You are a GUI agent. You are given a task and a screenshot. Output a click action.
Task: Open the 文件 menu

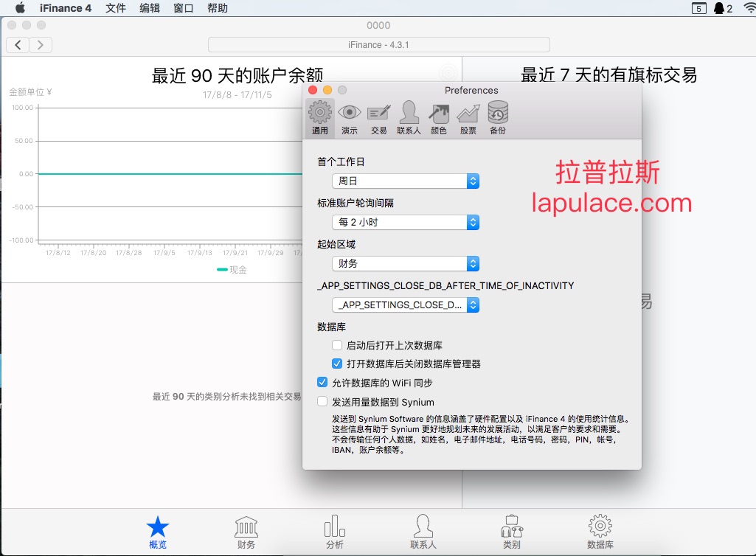(116, 8)
